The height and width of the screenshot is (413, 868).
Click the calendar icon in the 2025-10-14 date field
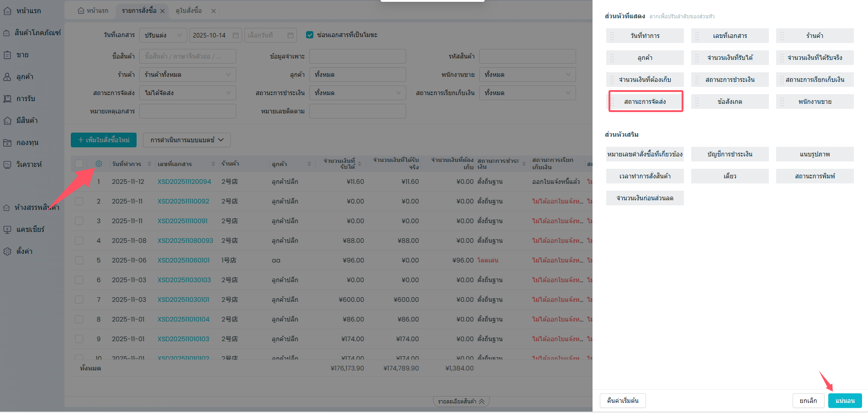tap(236, 35)
